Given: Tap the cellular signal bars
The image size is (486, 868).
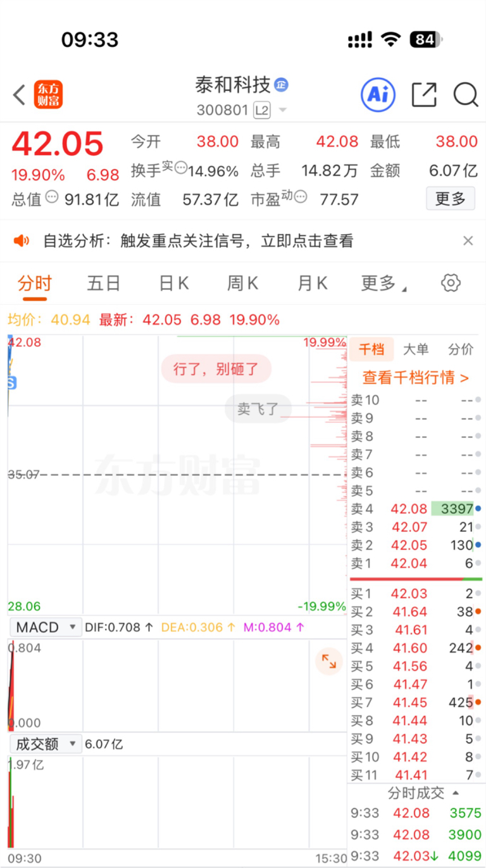Looking at the screenshot, I should pos(360,40).
